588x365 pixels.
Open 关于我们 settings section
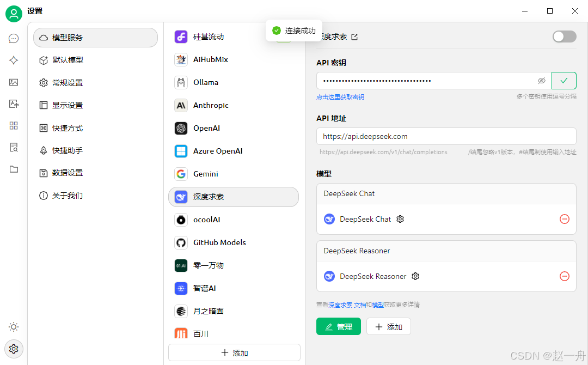click(x=96, y=196)
